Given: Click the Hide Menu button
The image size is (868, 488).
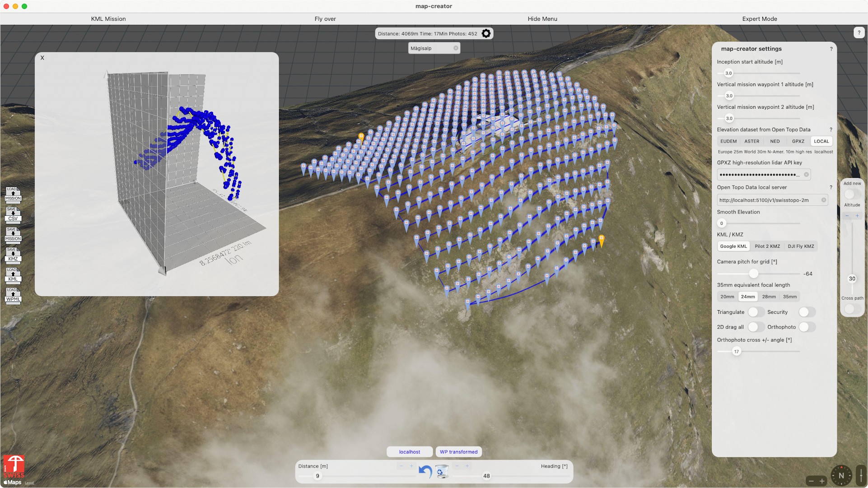Looking at the screenshot, I should click(542, 19).
